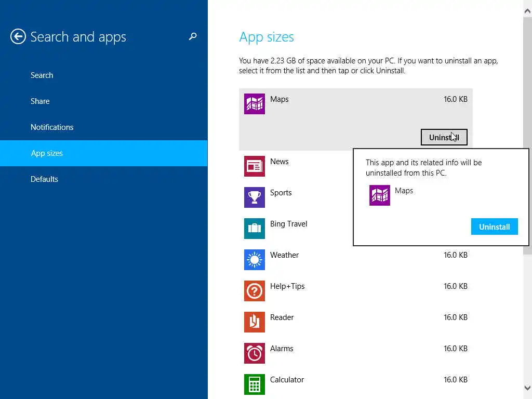Select the Help+Tips app name
The height and width of the screenshot is (399, 532).
pos(287,286)
